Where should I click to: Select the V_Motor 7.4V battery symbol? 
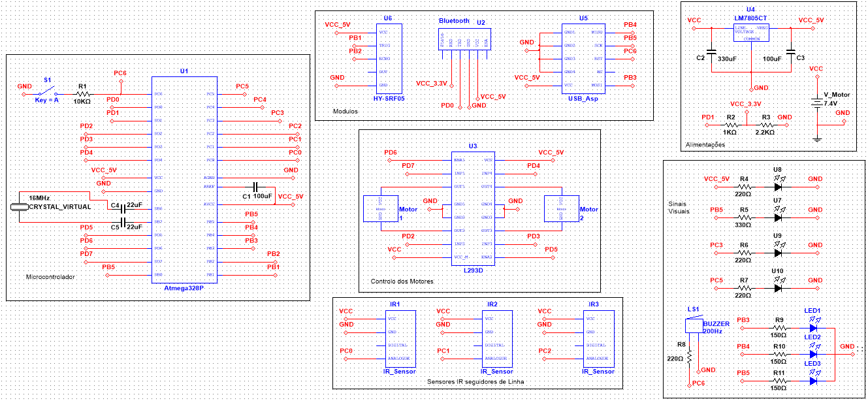pyautogui.click(x=816, y=103)
